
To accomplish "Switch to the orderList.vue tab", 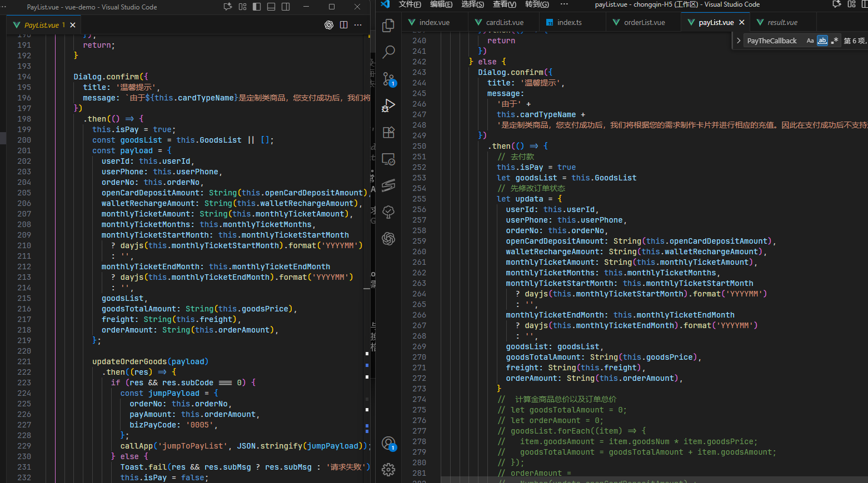I will click(644, 22).
